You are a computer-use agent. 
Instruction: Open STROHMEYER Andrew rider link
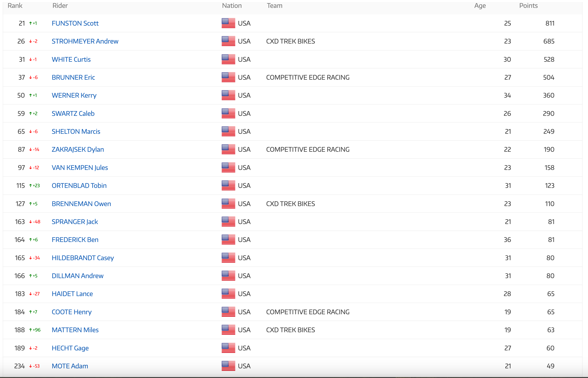coord(85,41)
